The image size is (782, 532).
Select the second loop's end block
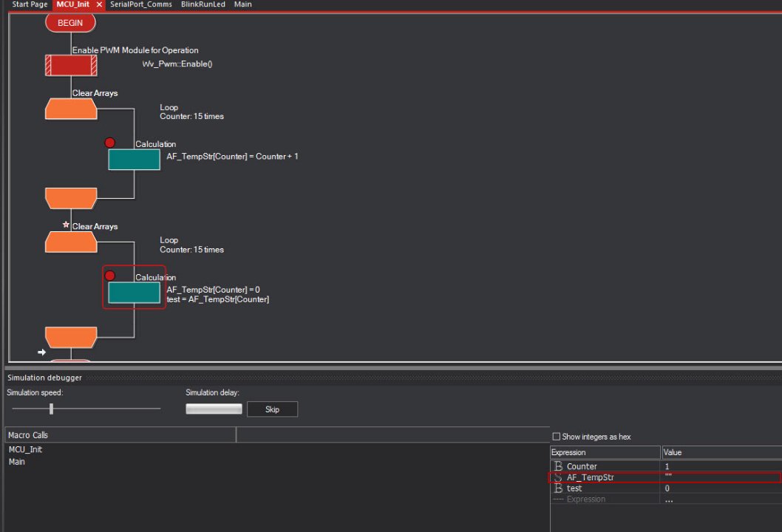tap(71, 338)
